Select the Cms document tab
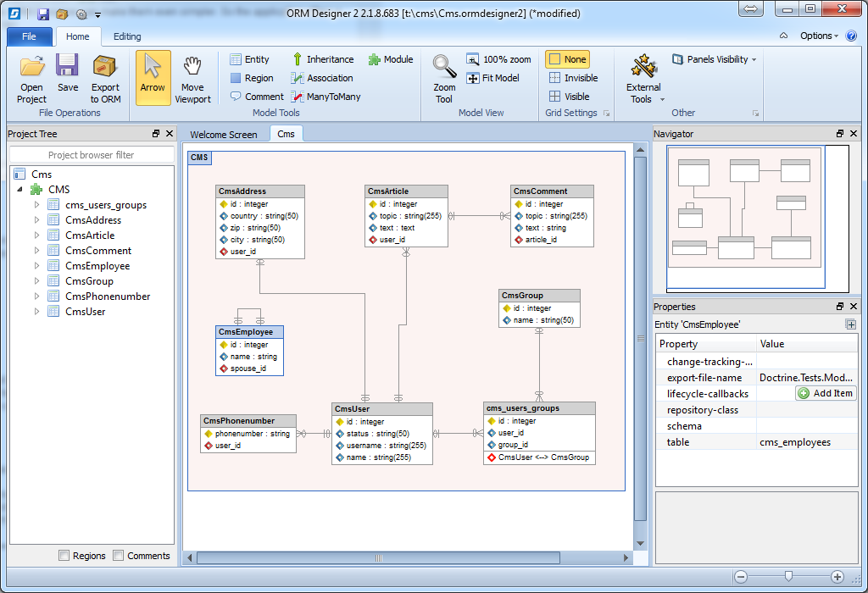 point(287,134)
